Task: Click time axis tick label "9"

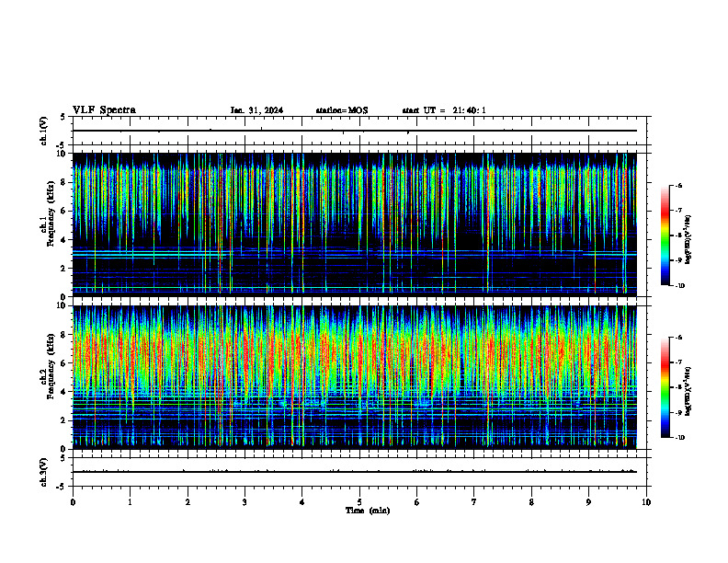Action: coord(588,502)
